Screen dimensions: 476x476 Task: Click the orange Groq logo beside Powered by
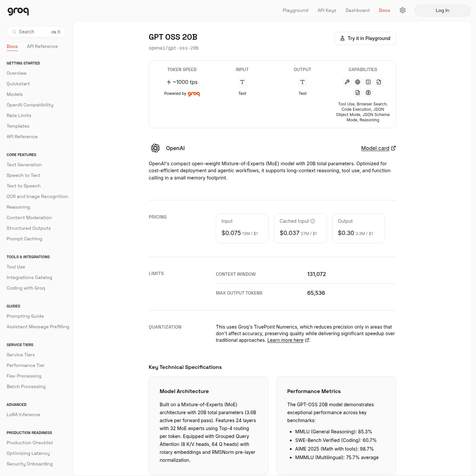(194, 94)
